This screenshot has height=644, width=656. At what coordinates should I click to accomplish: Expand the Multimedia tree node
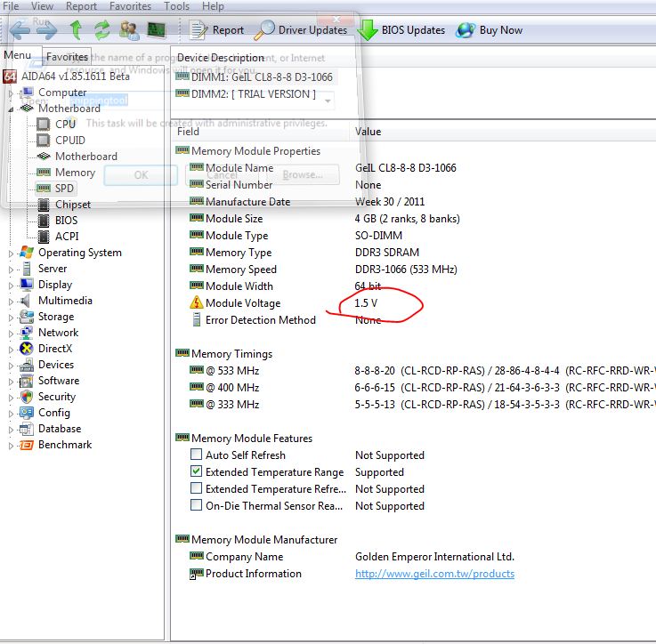coord(12,302)
